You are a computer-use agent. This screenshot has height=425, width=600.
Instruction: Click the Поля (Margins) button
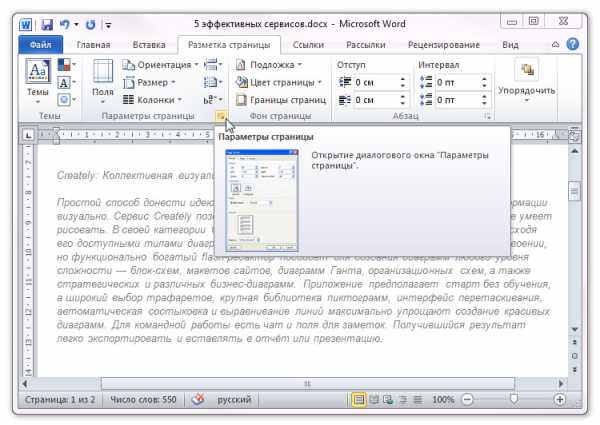[x=102, y=82]
